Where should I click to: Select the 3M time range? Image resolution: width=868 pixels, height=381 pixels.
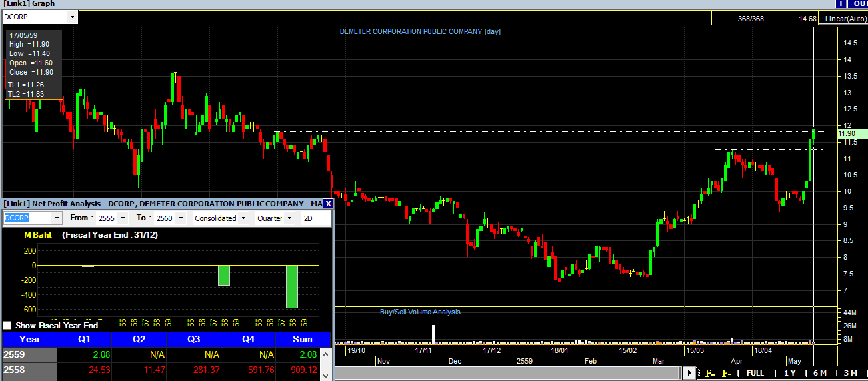(x=851, y=373)
